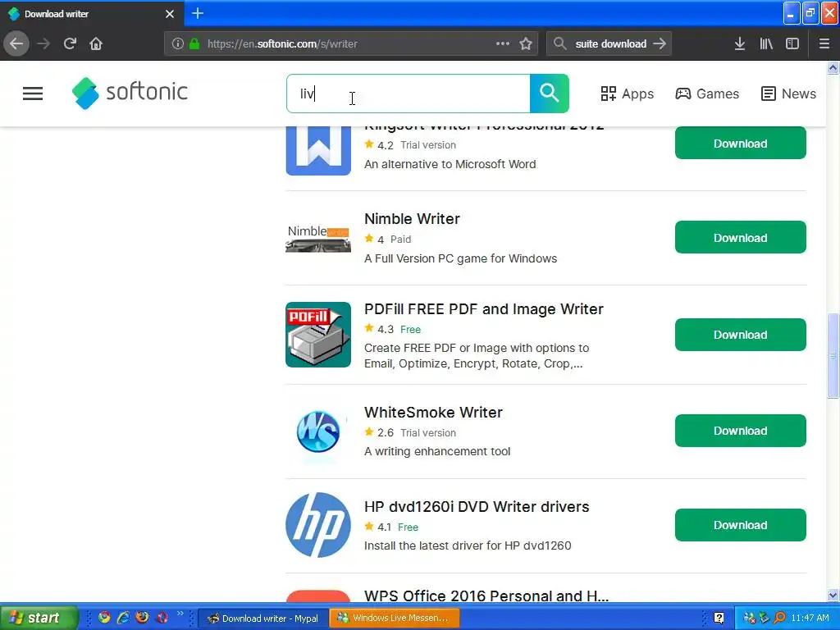Screen dimensions: 840x630
Task: Bookmark this page with the star icon
Action: 526,44
